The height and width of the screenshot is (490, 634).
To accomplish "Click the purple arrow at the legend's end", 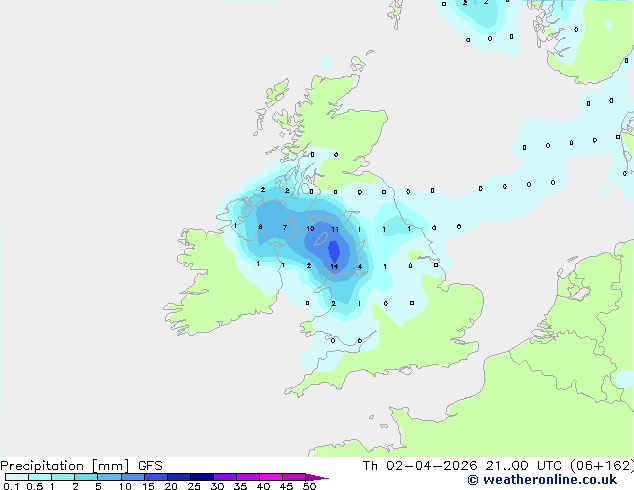I will point(317,477).
